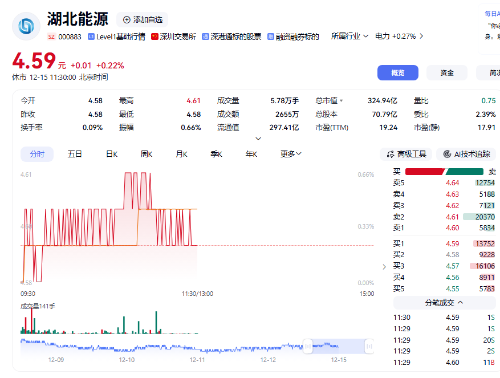Click the 买2 price 4.58 row

pyautogui.click(x=444, y=255)
